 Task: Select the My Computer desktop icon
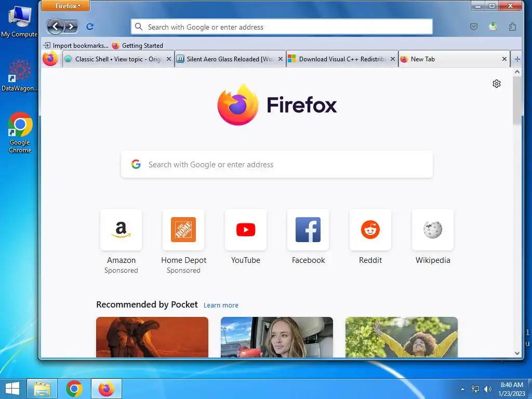click(19, 22)
